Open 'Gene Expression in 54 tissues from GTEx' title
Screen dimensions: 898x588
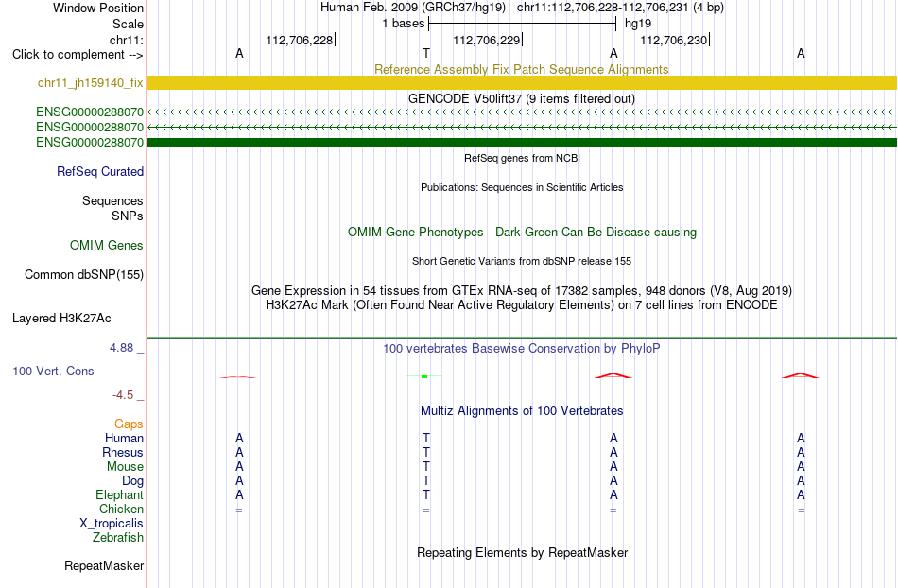click(522, 290)
